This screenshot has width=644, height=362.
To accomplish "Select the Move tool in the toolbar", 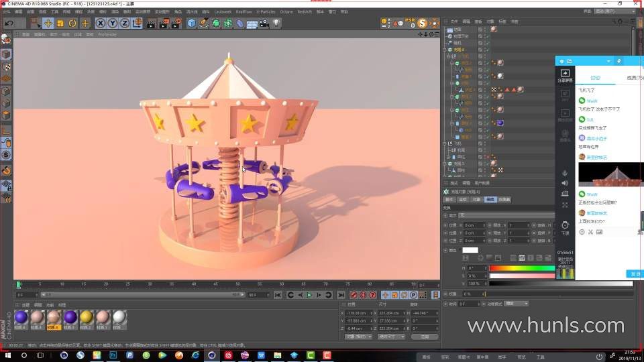I will (48, 23).
